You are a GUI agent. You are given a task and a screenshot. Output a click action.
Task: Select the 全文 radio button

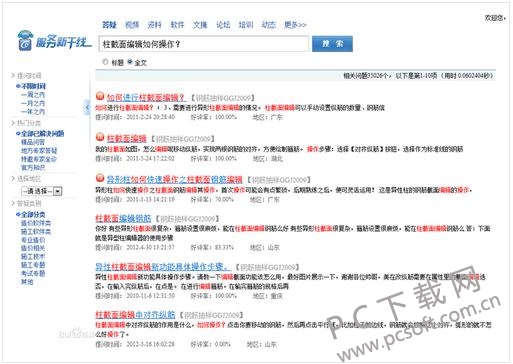(130, 62)
